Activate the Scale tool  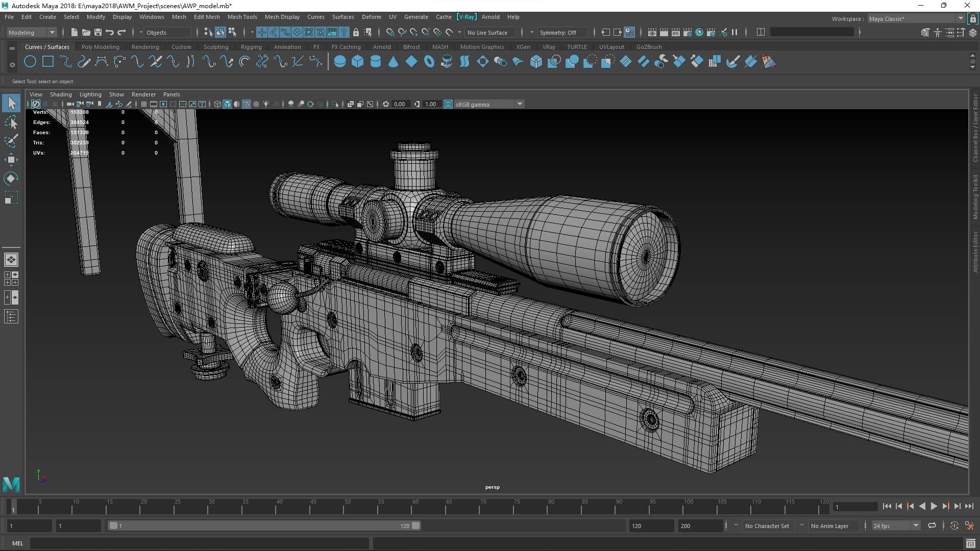pos(11,198)
